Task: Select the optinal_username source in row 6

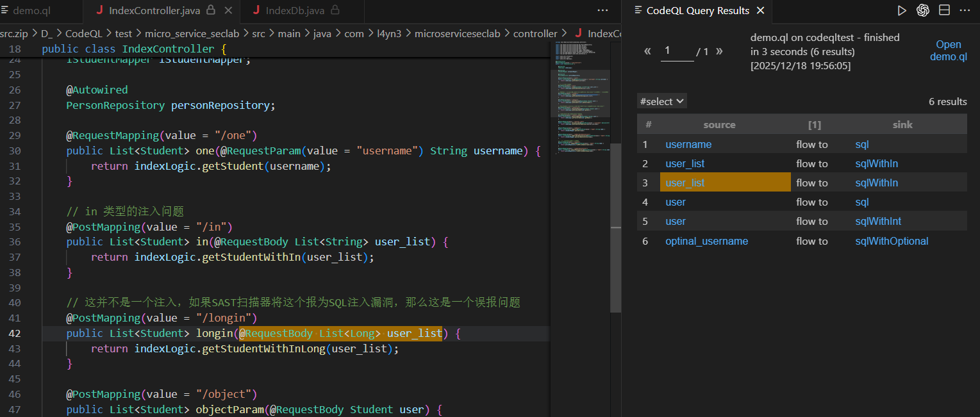Action: click(706, 241)
